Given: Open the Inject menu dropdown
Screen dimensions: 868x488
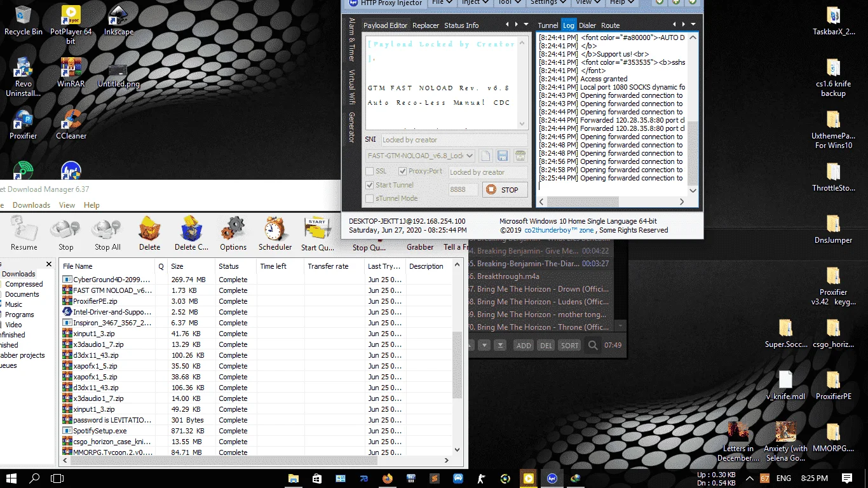Looking at the screenshot, I should [x=476, y=3].
